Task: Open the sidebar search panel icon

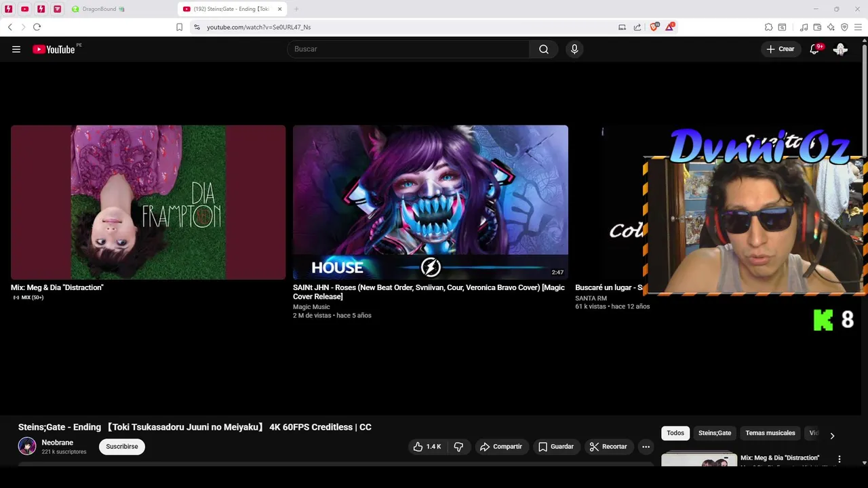Action: [782, 27]
